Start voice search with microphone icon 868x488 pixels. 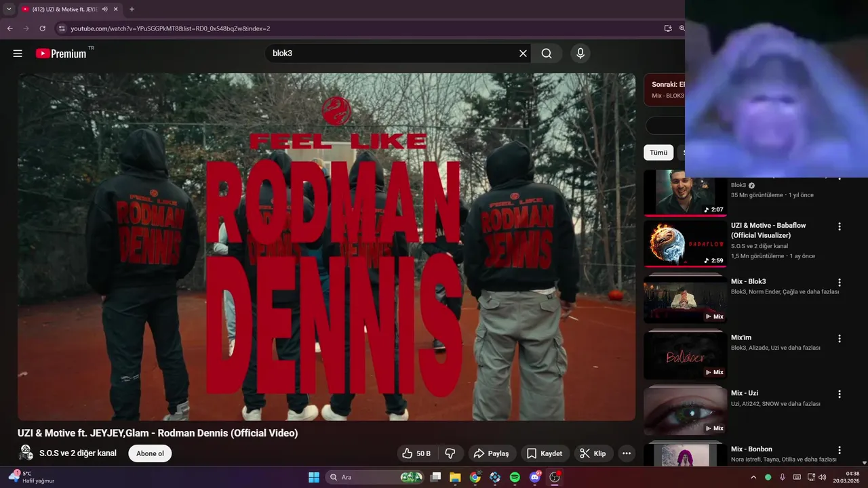coord(580,54)
